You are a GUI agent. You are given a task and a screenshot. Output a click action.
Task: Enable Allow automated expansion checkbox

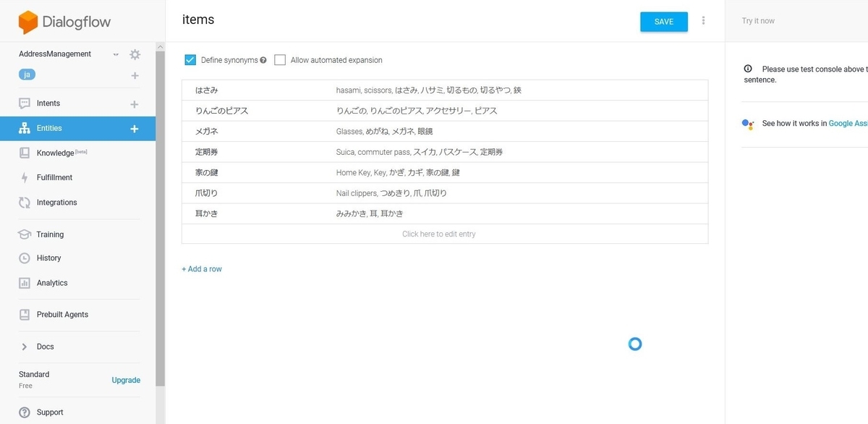280,60
